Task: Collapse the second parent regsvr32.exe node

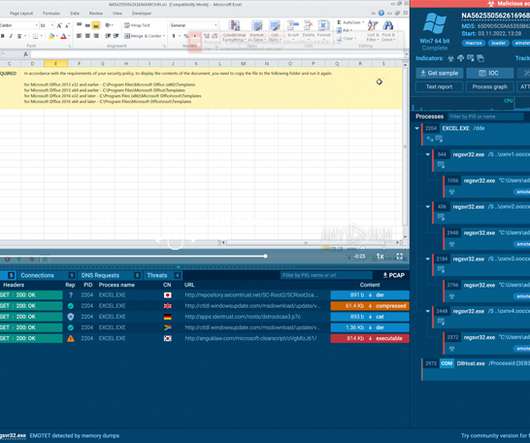Action: click(428, 206)
